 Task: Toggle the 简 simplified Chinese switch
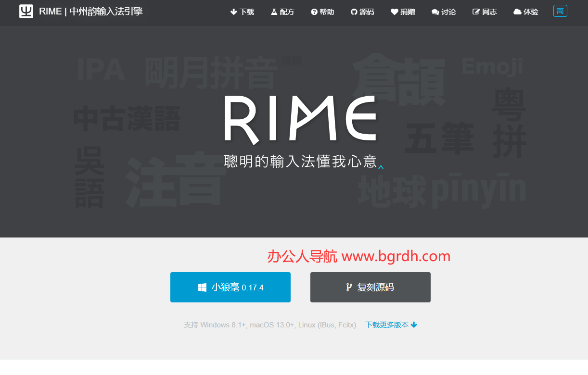click(x=560, y=11)
